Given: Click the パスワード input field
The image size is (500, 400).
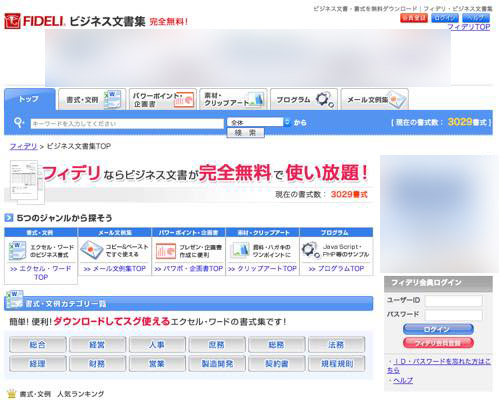Looking at the screenshot, I should [x=453, y=315].
